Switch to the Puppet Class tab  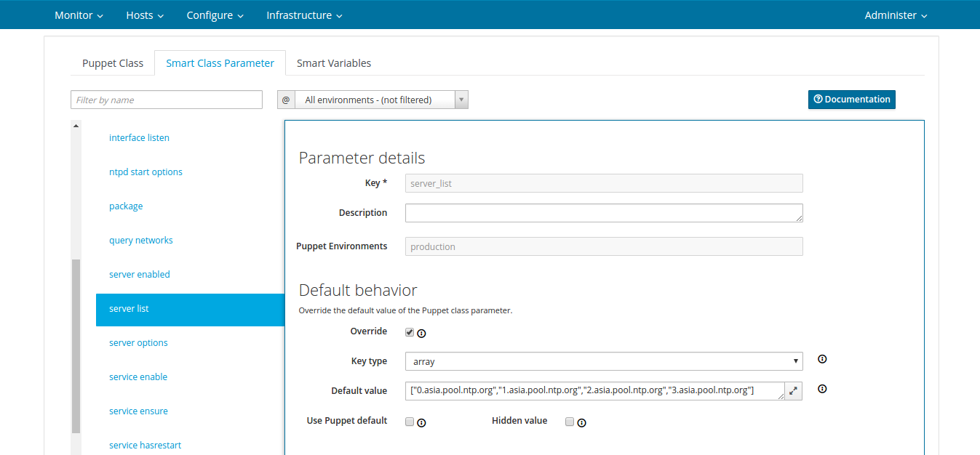(113, 63)
